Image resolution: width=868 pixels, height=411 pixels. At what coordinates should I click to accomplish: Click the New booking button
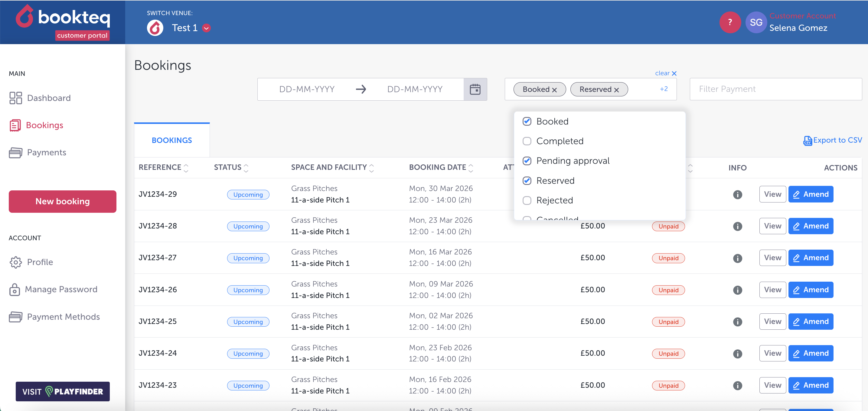(x=62, y=201)
